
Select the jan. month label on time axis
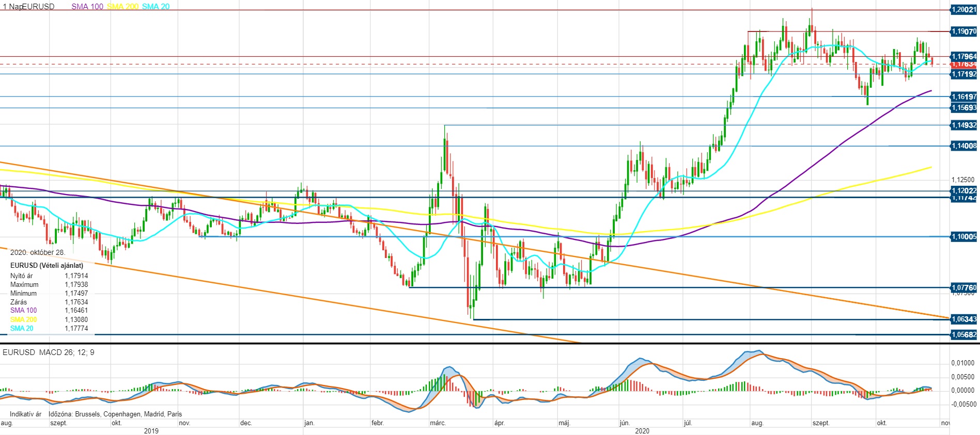coord(309,423)
